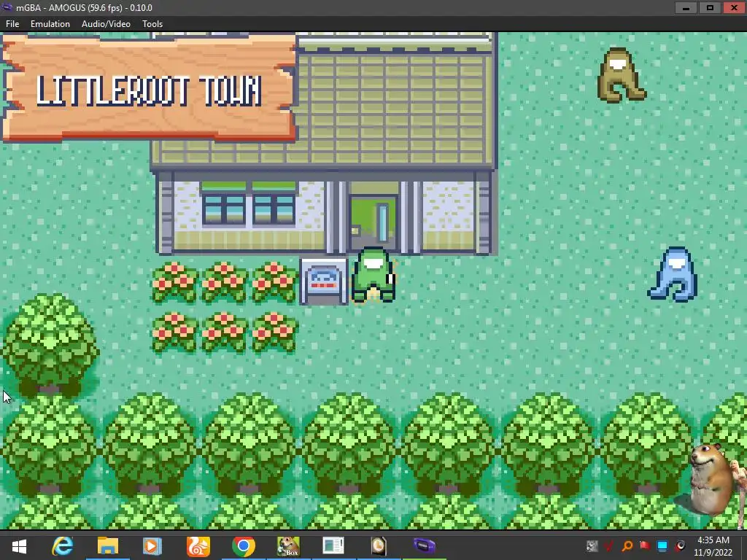Click the light blue crewmate NPC

tap(673, 274)
